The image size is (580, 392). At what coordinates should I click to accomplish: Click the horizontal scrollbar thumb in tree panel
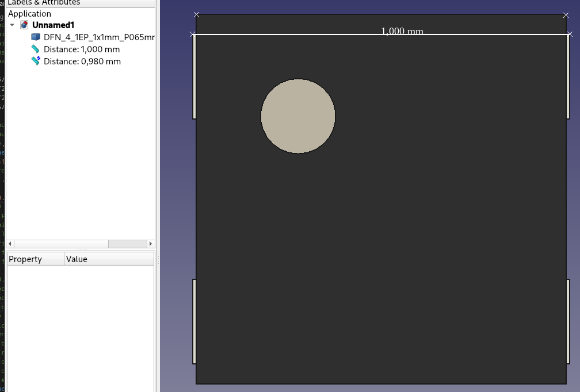point(61,244)
